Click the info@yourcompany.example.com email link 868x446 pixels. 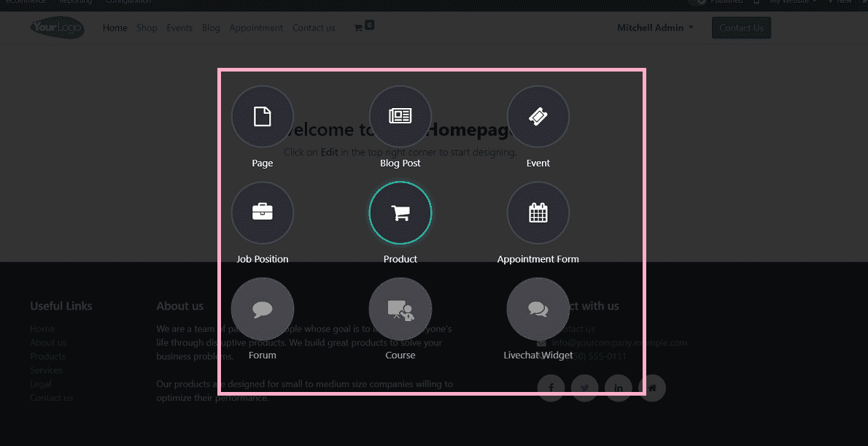click(x=619, y=342)
